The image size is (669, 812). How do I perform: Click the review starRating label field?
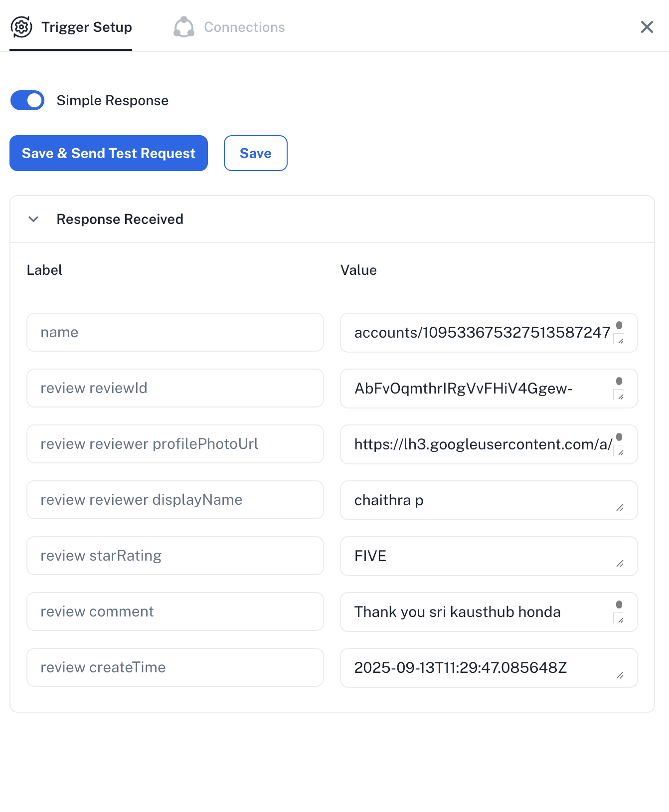(x=175, y=556)
